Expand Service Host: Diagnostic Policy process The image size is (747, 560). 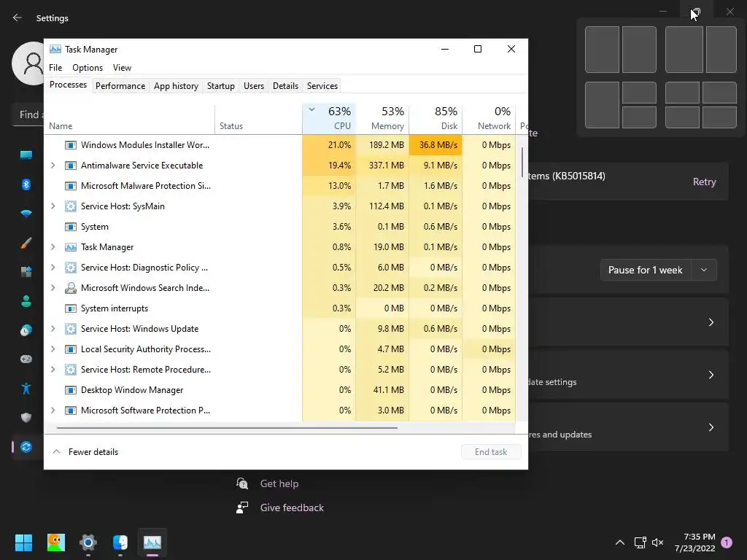pyautogui.click(x=53, y=268)
